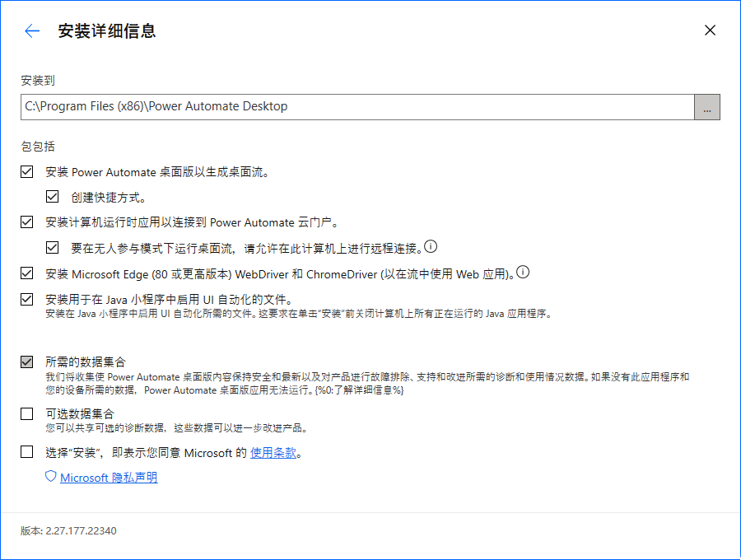The width and height of the screenshot is (741, 560).
Task: Open the Microsoft 隐私声明 link
Action: pos(109,478)
